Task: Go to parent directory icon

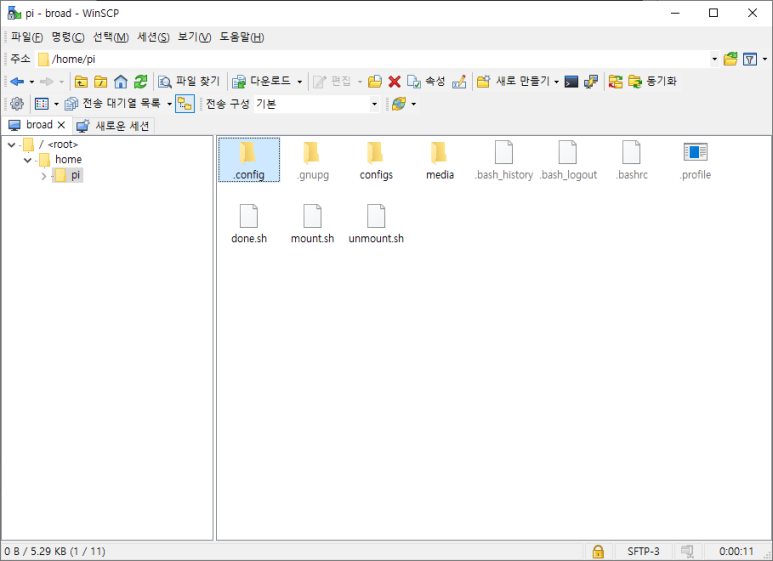Action: [x=82, y=81]
